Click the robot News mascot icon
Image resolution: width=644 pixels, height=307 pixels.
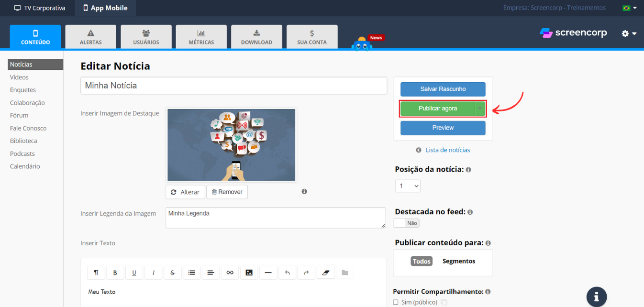point(362,44)
